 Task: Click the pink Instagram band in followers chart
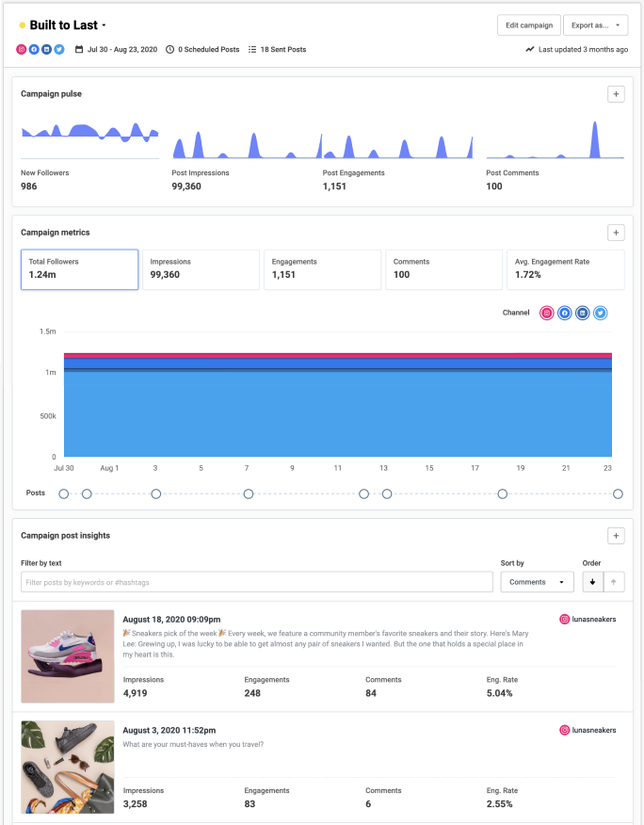pos(338,356)
